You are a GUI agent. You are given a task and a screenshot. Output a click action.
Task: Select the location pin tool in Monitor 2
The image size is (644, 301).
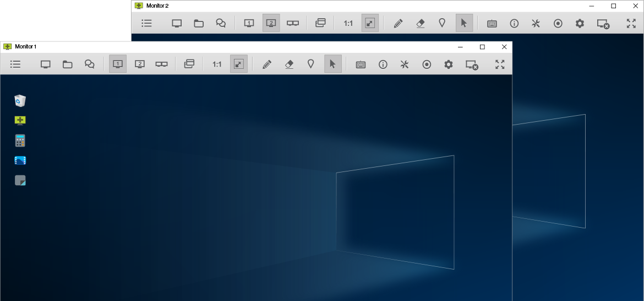point(443,24)
